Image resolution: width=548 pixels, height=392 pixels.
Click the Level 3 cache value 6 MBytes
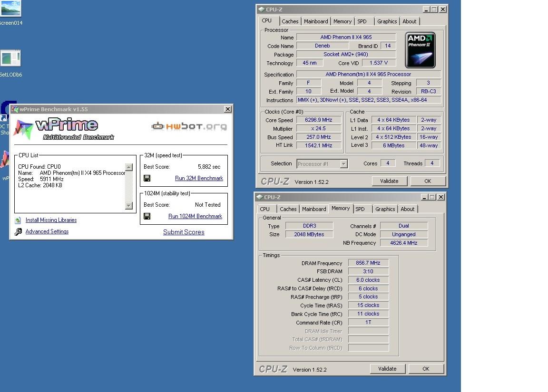[393, 145]
